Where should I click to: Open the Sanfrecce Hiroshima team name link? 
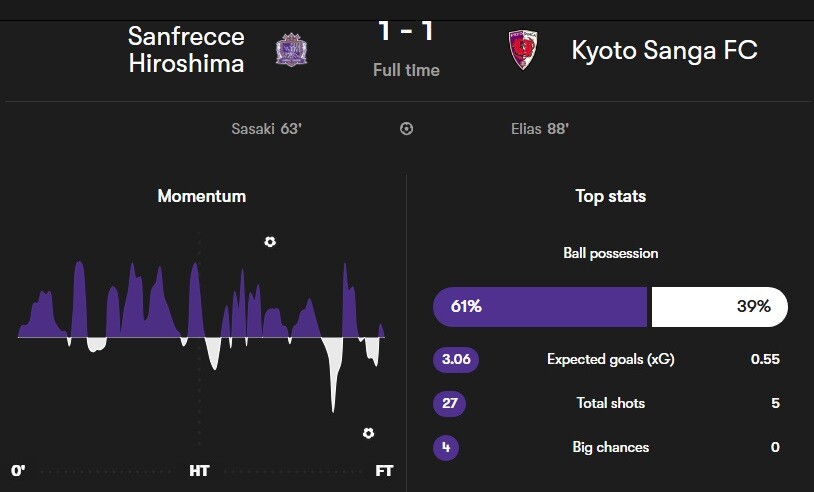186,50
